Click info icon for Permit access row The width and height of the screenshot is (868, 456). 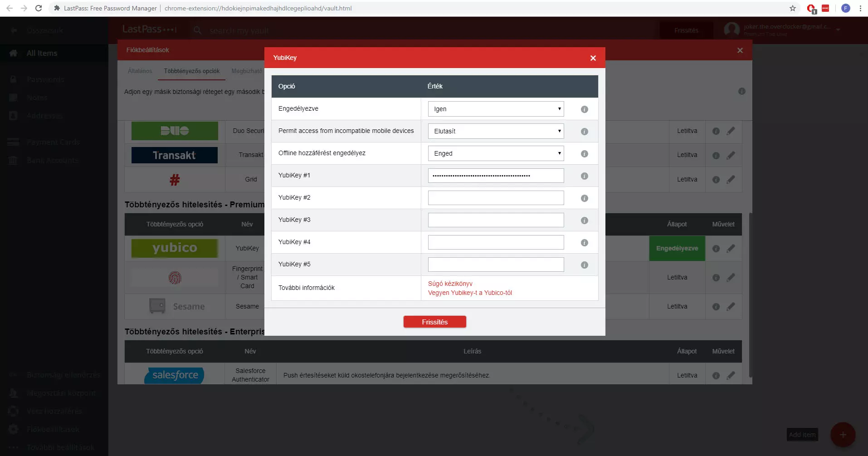click(x=584, y=132)
